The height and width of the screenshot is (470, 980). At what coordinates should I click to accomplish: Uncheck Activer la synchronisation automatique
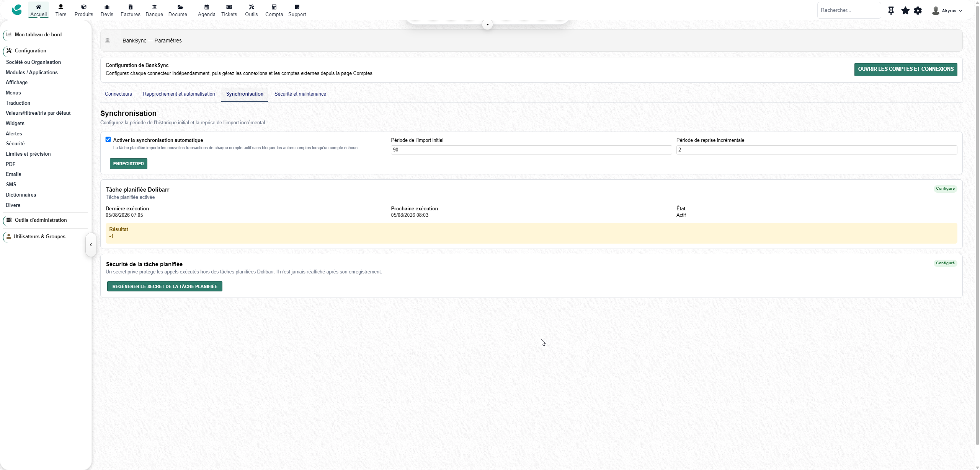(108, 140)
